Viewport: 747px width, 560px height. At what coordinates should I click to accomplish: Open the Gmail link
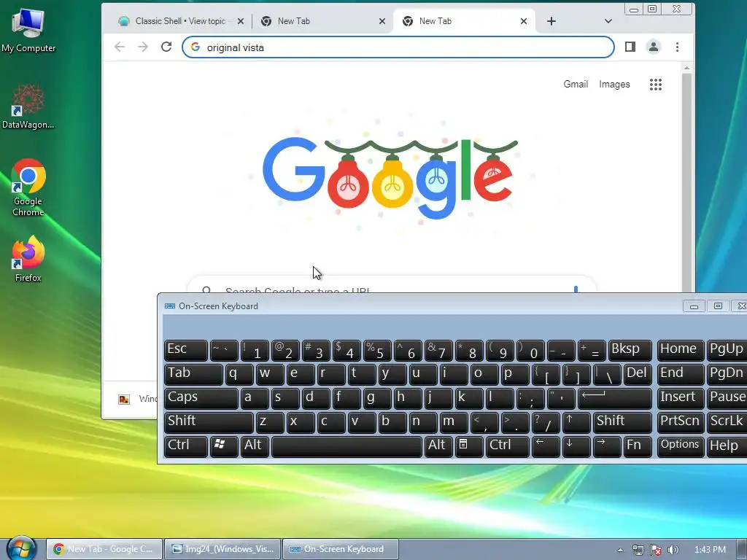pyautogui.click(x=576, y=85)
